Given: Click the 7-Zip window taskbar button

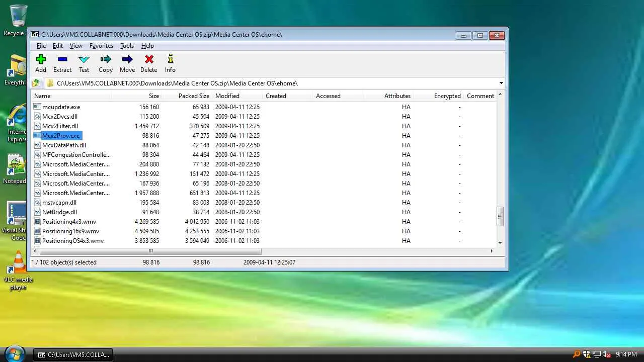Looking at the screenshot, I should (x=73, y=354).
